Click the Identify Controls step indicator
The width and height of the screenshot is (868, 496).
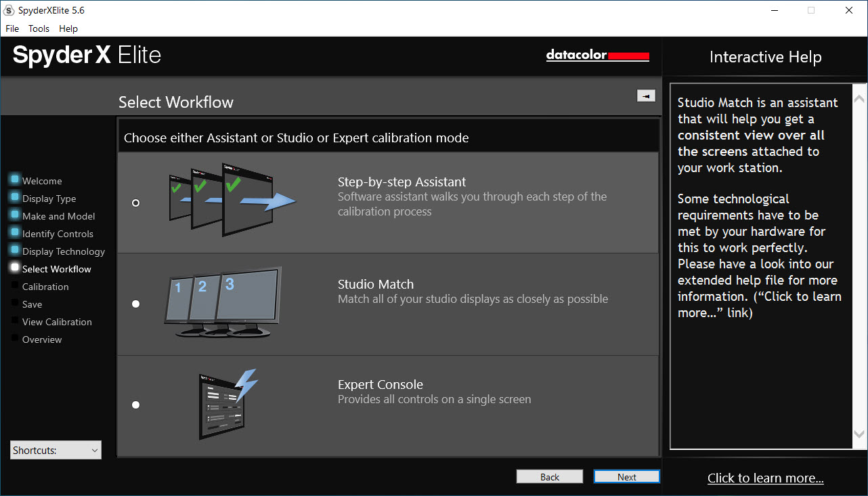[15, 232]
